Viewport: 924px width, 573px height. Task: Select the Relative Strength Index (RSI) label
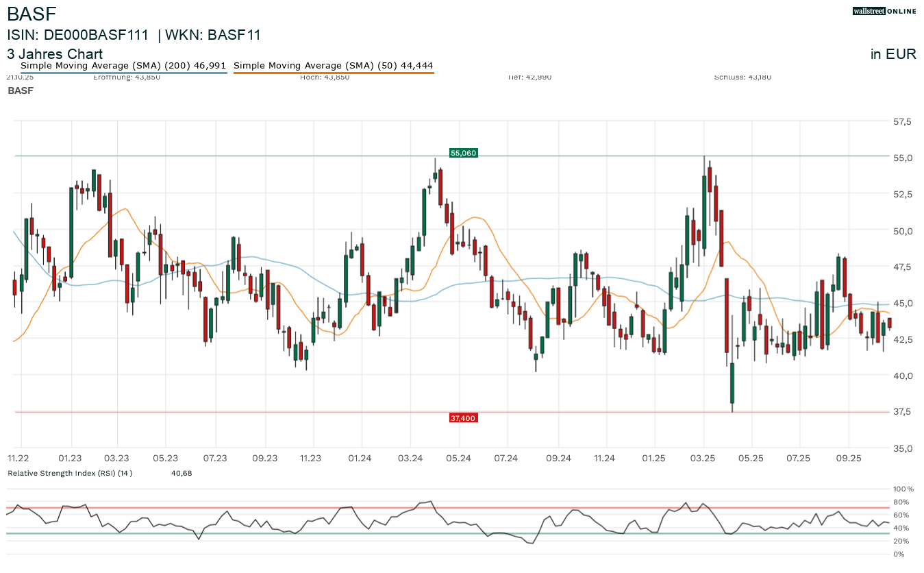[69, 473]
